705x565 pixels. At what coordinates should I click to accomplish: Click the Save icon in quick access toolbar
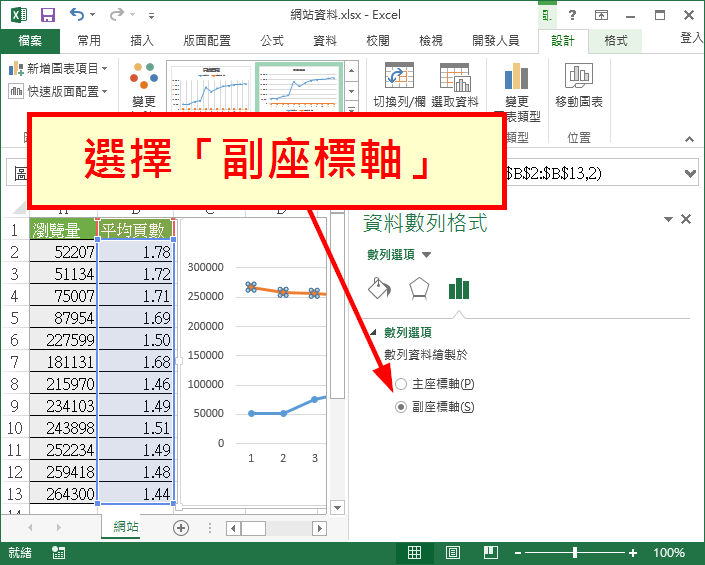48,15
